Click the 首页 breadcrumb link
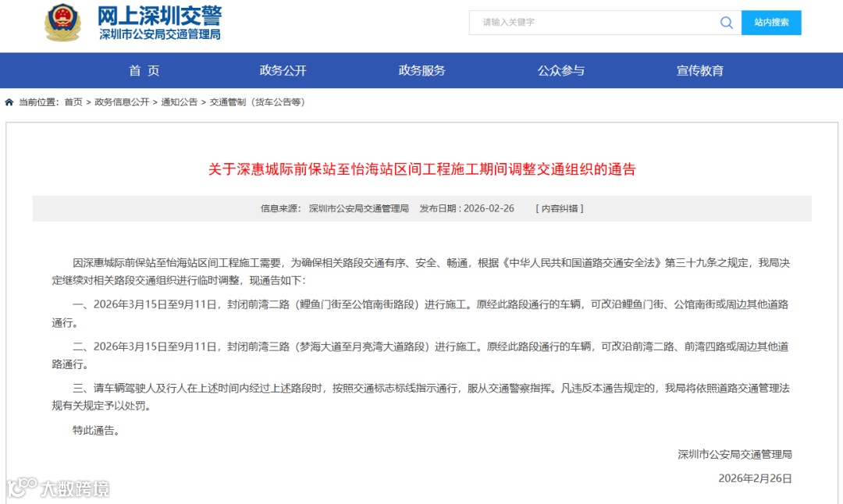 pos(73,102)
